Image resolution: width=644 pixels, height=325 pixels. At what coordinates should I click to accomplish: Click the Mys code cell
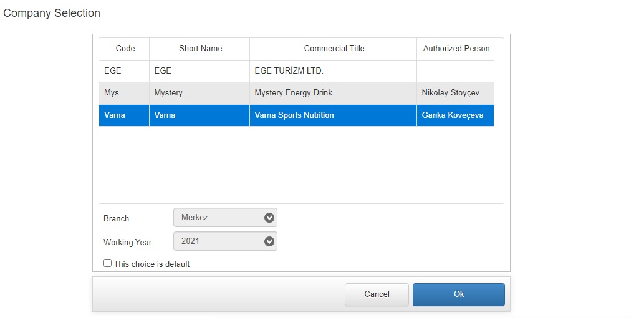(x=124, y=93)
